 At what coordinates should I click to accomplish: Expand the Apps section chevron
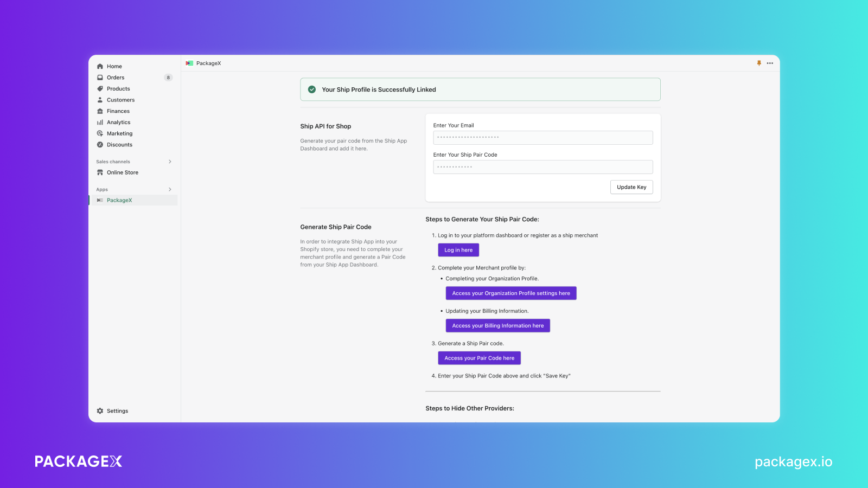170,189
